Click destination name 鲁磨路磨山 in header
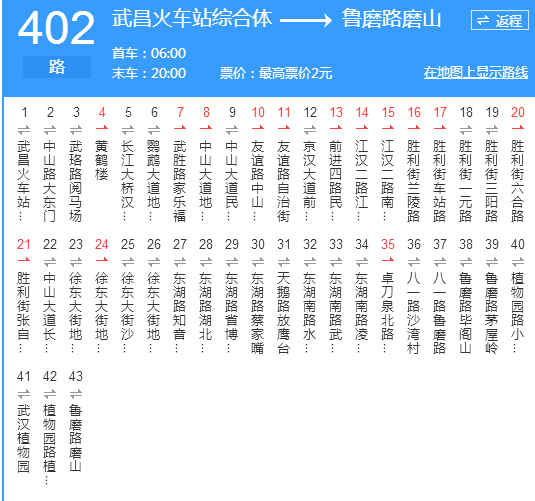This screenshot has width=535, height=501. click(x=391, y=18)
